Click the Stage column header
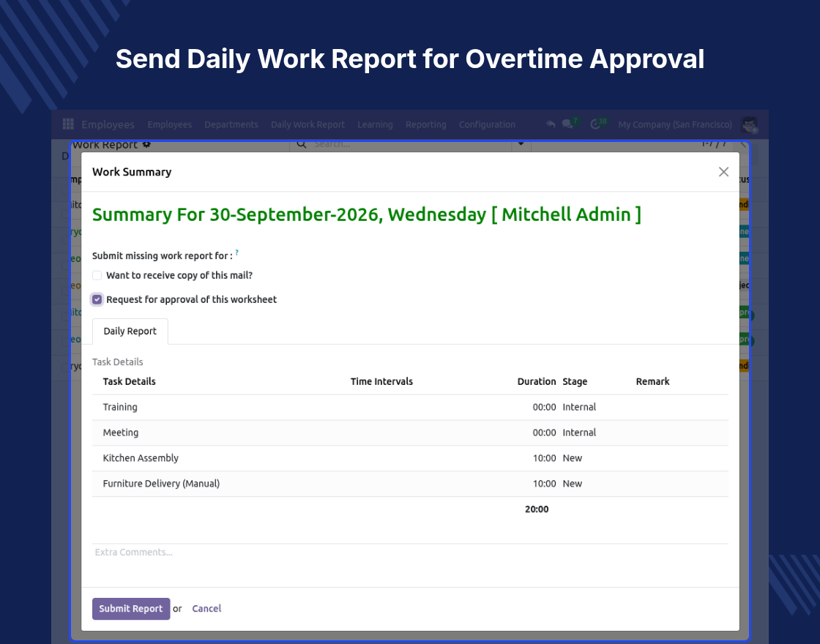 [575, 381]
